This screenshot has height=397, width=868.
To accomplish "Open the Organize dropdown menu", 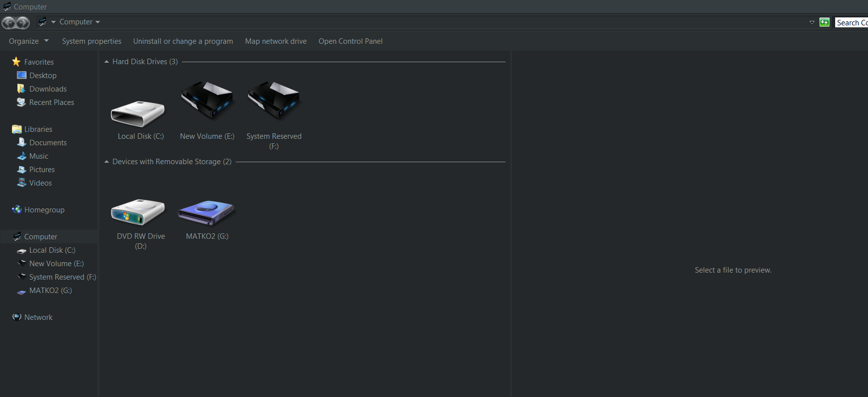I will point(28,41).
